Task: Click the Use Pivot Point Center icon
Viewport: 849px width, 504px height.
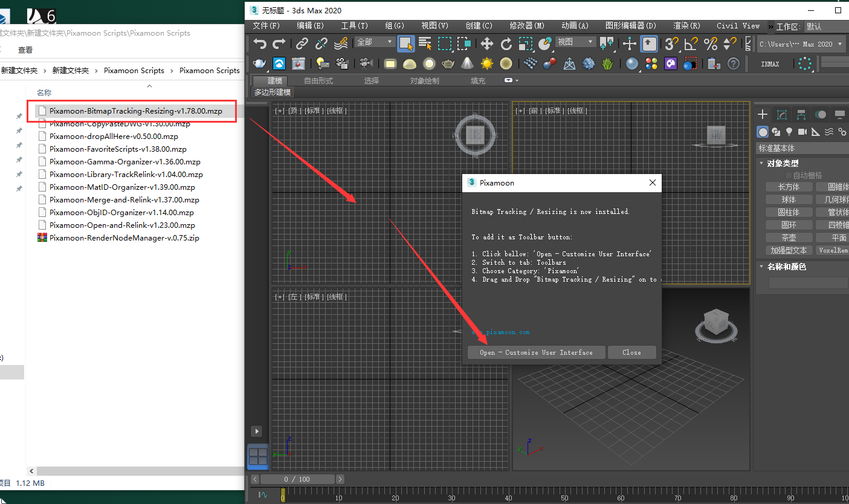Action: tap(606, 44)
